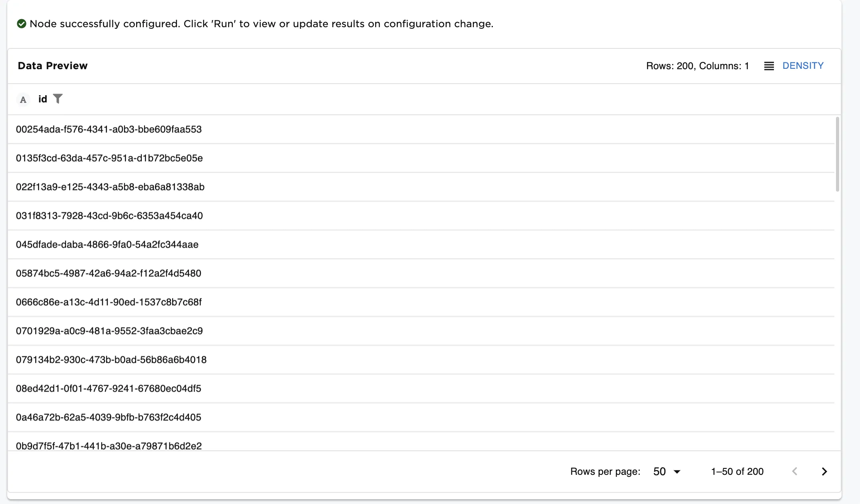Click the id column header label
860x504 pixels.
click(42, 99)
